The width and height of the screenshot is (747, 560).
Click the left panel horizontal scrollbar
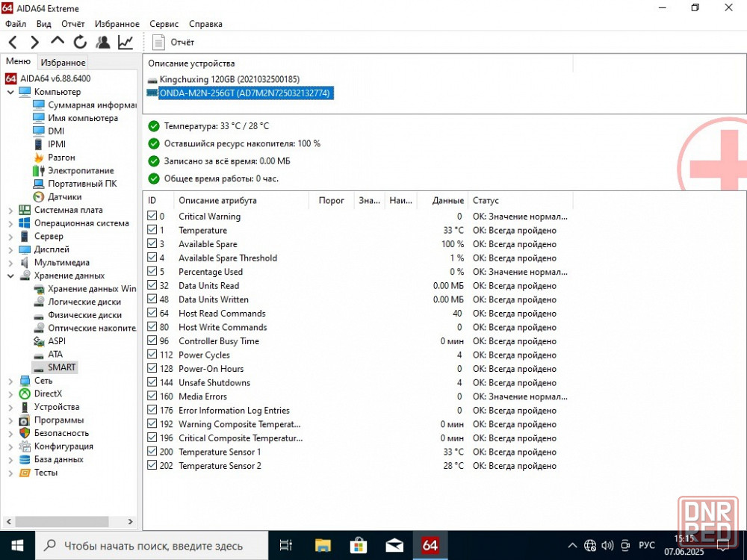click(69, 521)
